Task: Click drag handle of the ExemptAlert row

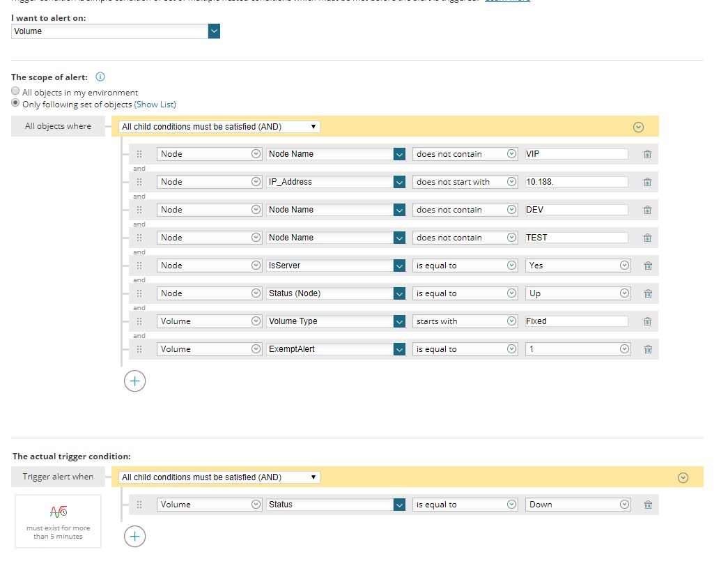Action: [139, 349]
